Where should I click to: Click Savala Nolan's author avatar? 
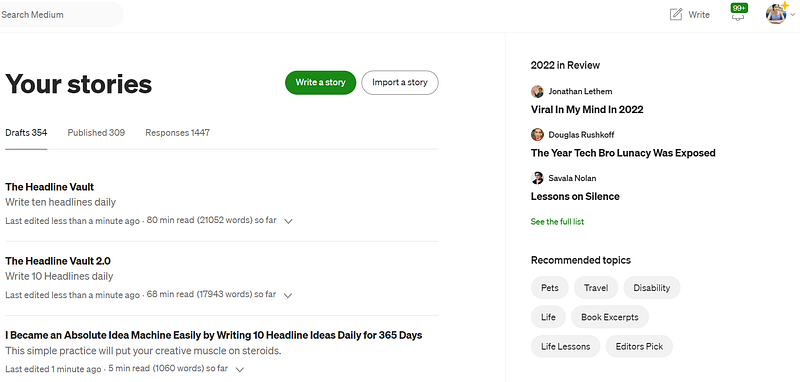[x=537, y=178]
